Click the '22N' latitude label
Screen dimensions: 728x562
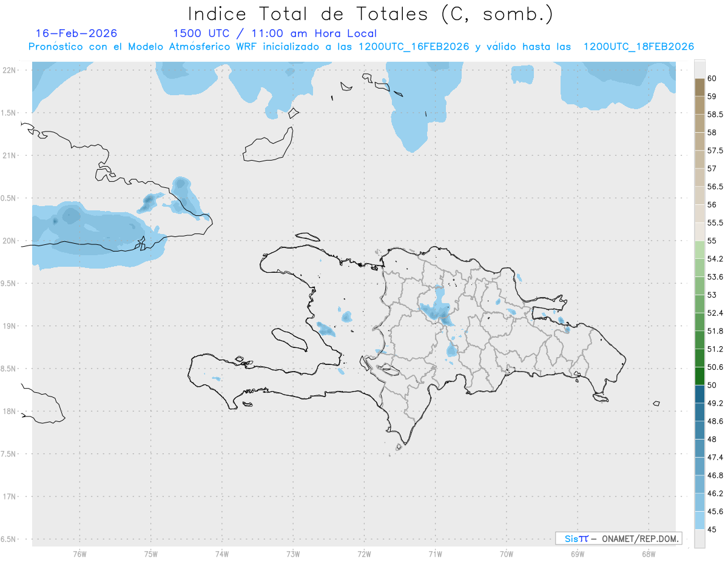tap(10, 70)
